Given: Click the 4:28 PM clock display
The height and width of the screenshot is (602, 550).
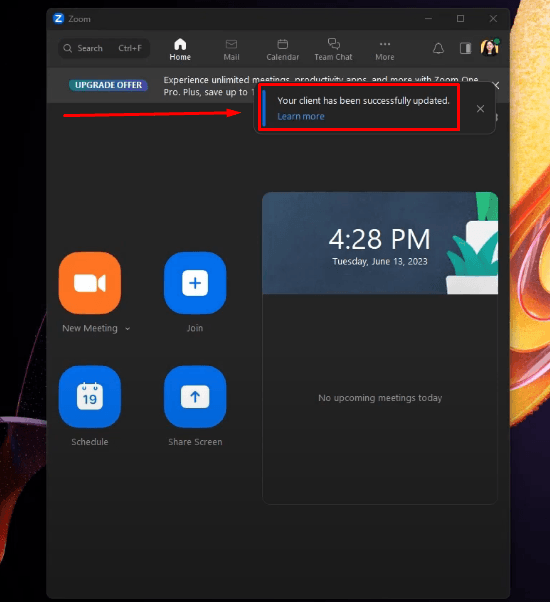Looking at the screenshot, I should pyautogui.click(x=380, y=239).
